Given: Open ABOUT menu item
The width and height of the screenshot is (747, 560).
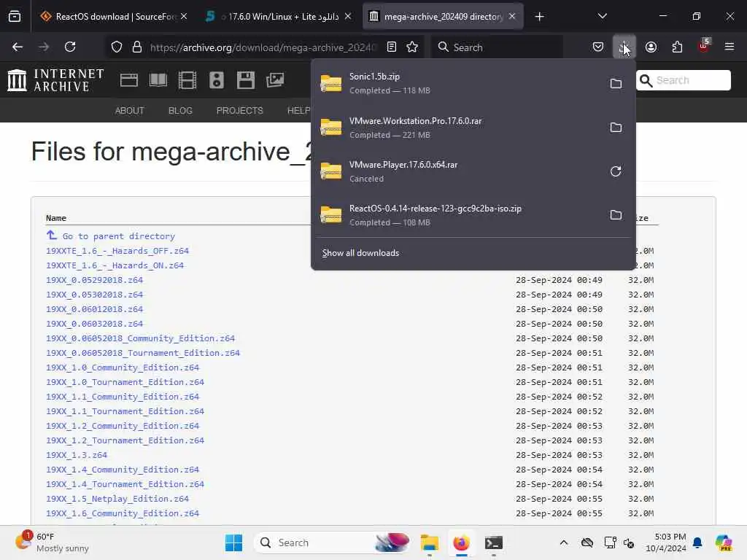Looking at the screenshot, I should click(130, 111).
